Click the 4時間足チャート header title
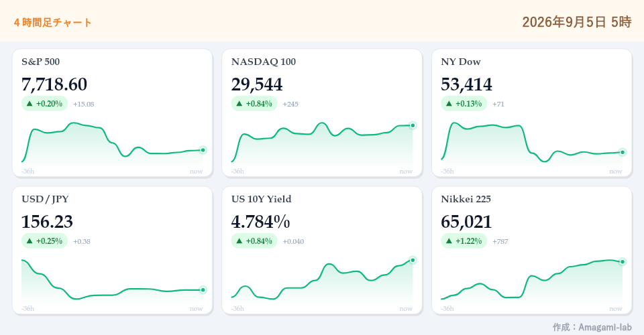This screenshot has height=335, width=644. tap(52, 23)
